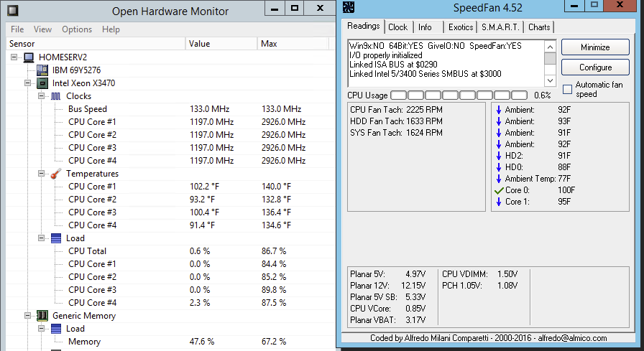The width and height of the screenshot is (644, 351).
Task: Collapse the Temperatures tree node
Action: click(x=41, y=174)
